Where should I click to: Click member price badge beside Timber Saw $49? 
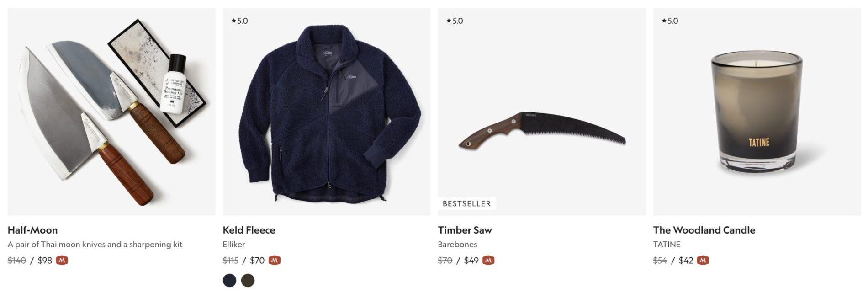coord(488,261)
